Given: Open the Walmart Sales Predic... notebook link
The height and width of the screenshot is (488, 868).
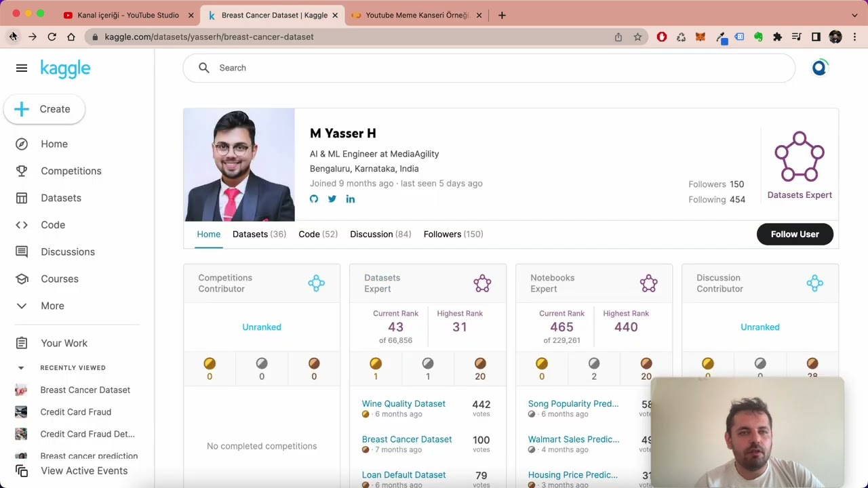Looking at the screenshot, I should (x=574, y=439).
